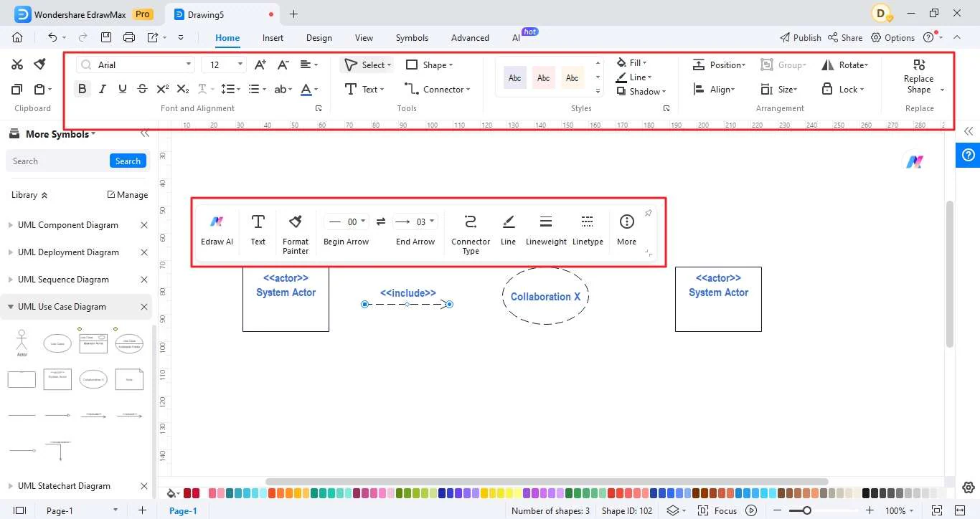
Task: Open Linetype in floating toolbar
Action: (x=588, y=229)
